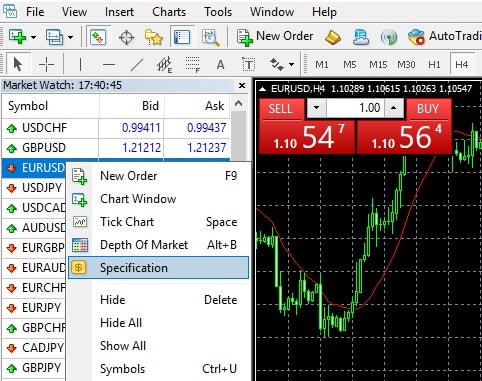Choose Specification from context menu
This screenshot has width=482, height=381.
tap(158, 268)
